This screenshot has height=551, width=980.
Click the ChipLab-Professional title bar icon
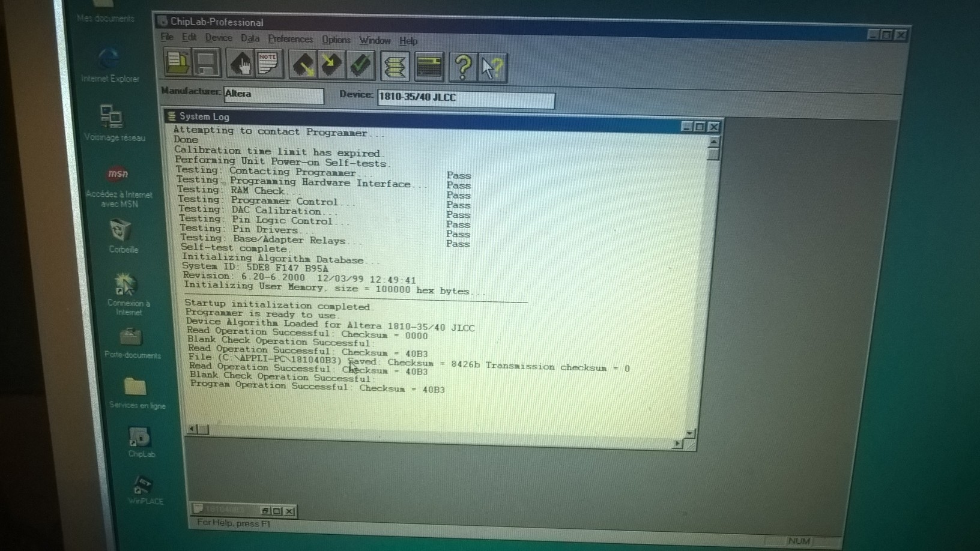[x=163, y=21]
